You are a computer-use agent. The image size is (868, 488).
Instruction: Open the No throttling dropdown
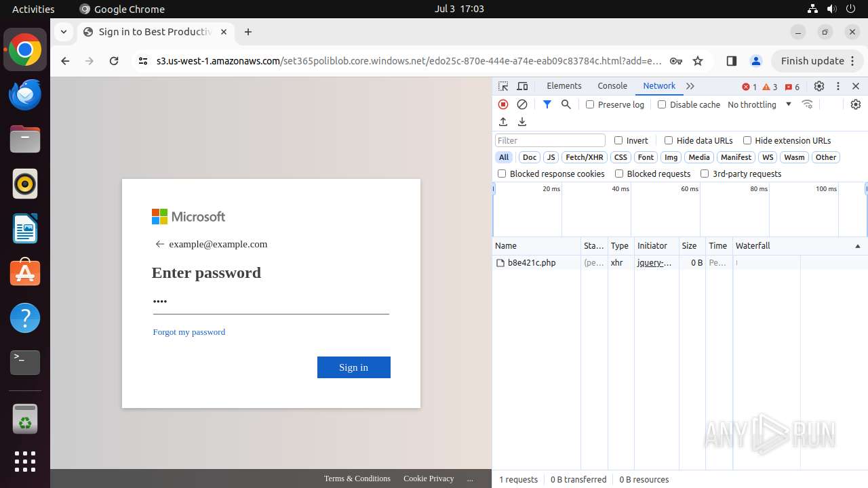[x=759, y=104]
